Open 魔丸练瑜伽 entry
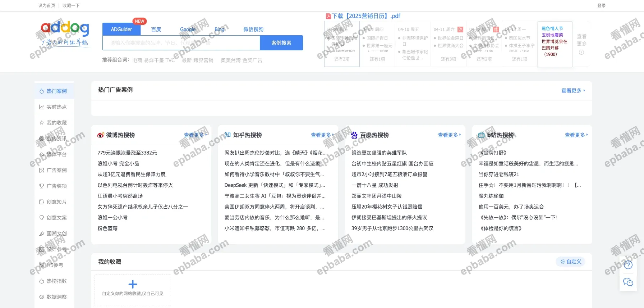This screenshot has width=644, height=308. 491,196
